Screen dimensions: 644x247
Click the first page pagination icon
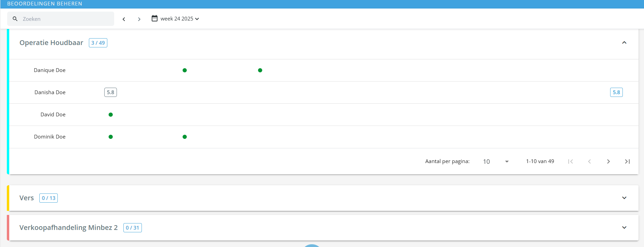click(x=571, y=162)
